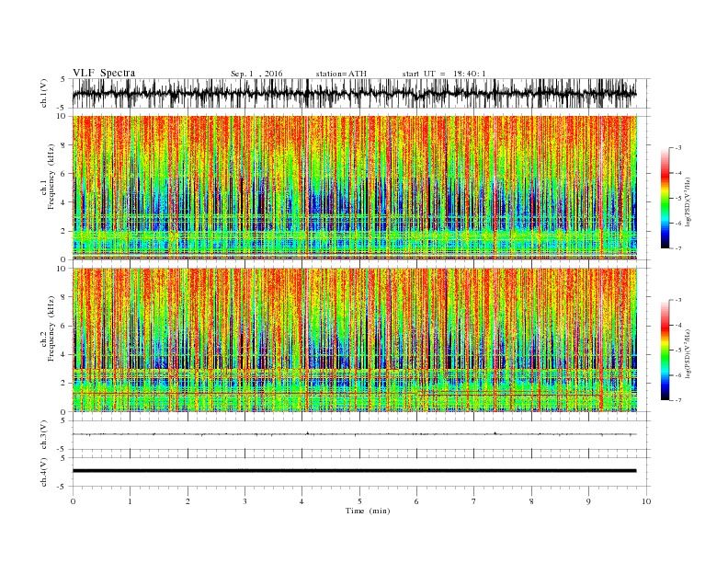Click the "-5" tick on ch.2 colorbar
Viewport: 728px width, 563px height.
[x=678, y=350]
